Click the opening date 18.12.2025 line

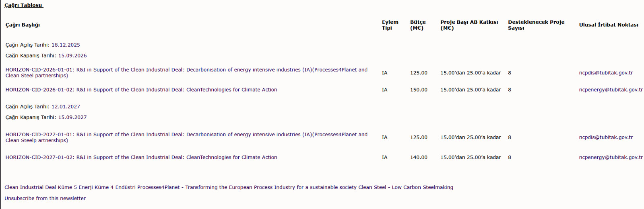point(43,45)
